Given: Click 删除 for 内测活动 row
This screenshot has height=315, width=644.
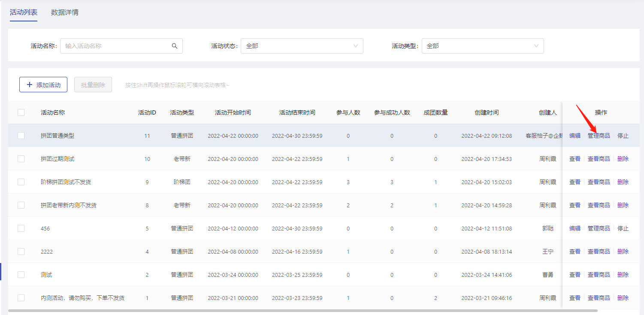Looking at the screenshot, I should [x=623, y=298].
